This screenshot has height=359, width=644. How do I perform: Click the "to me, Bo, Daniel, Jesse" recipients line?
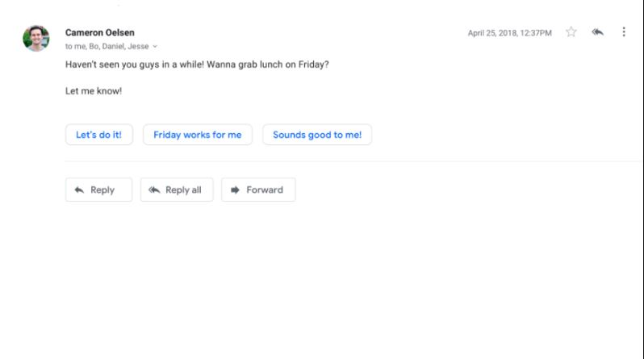pyautogui.click(x=107, y=46)
